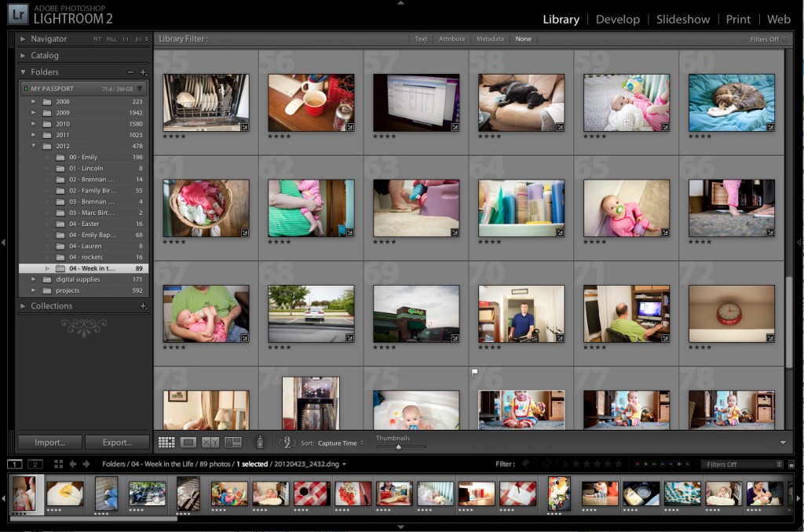Switch to the Develop module
Screen dimensions: 804x532
pos(617,19)
